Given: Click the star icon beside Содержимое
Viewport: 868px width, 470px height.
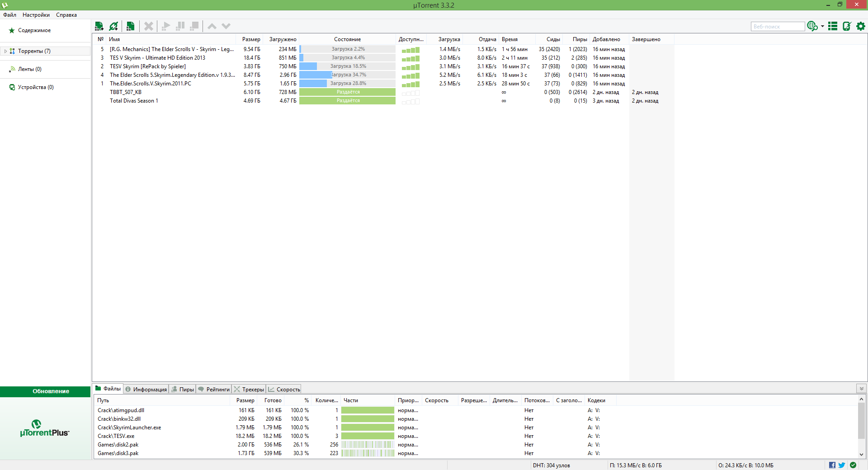Looking at the screenshot, I should pos(12,30).
